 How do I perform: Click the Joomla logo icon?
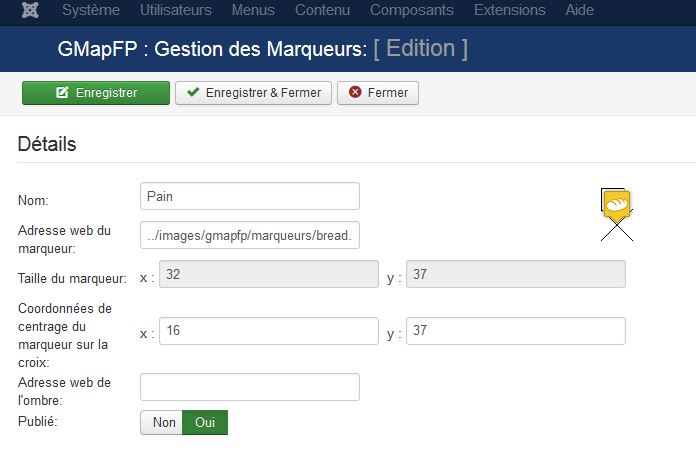click(30, 10)
